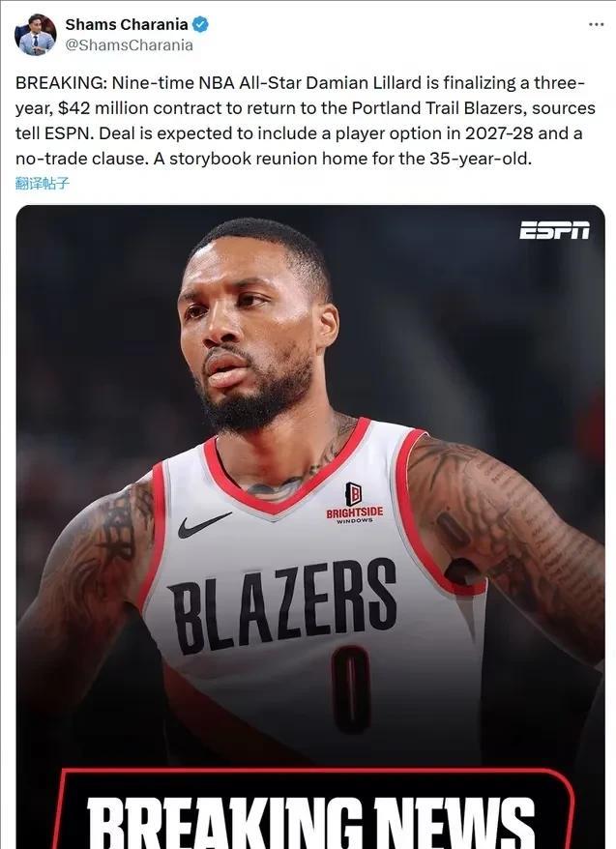616x849 pixels.
Task: Click the Brightside Windows sponsor patch
Action: click(x=354, y=503)
